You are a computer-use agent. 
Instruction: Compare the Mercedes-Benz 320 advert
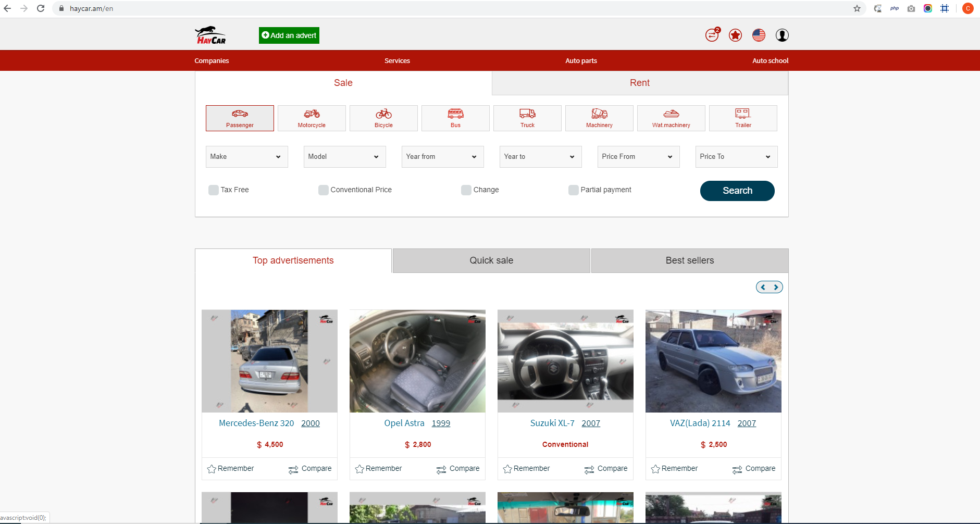(310, 469)
